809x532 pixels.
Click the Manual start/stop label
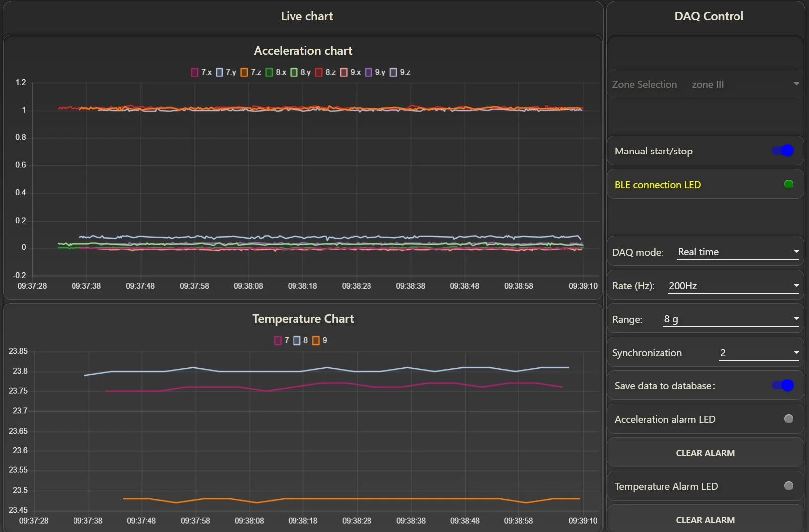coord(654,151)
